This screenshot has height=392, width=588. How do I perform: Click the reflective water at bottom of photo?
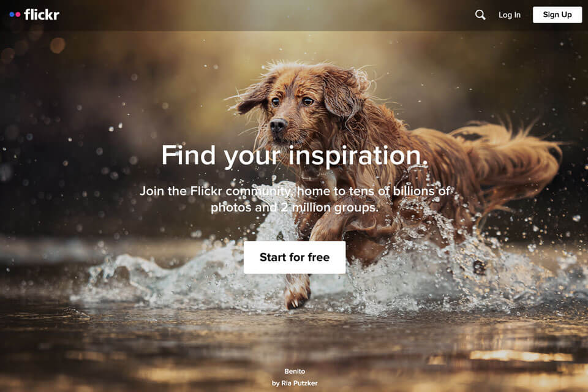coord(294,349)
